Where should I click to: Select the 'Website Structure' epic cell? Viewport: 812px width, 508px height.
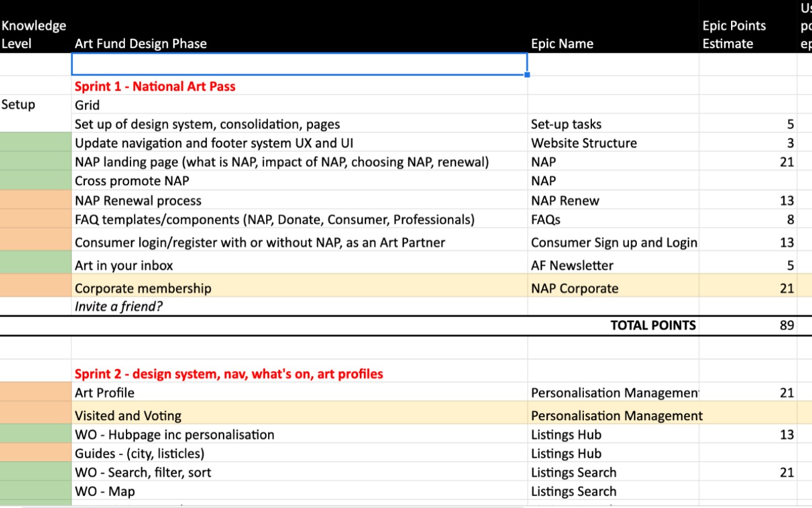[x=613, y=143]
